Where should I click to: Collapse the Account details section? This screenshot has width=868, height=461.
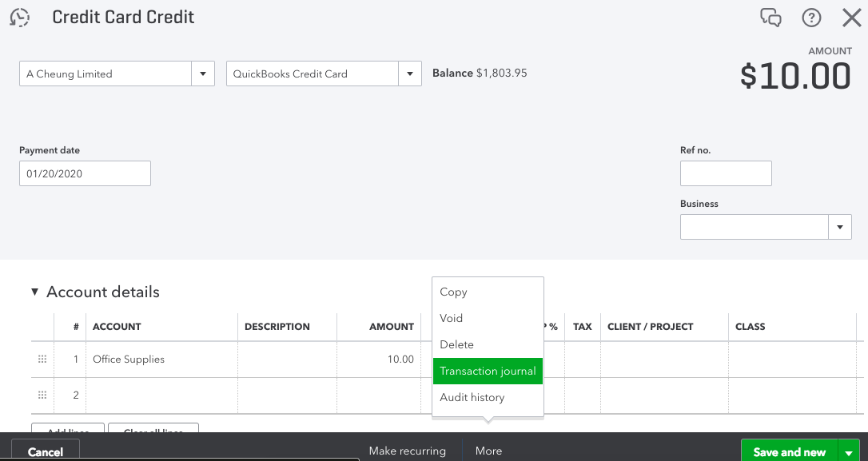coord(35,292)
